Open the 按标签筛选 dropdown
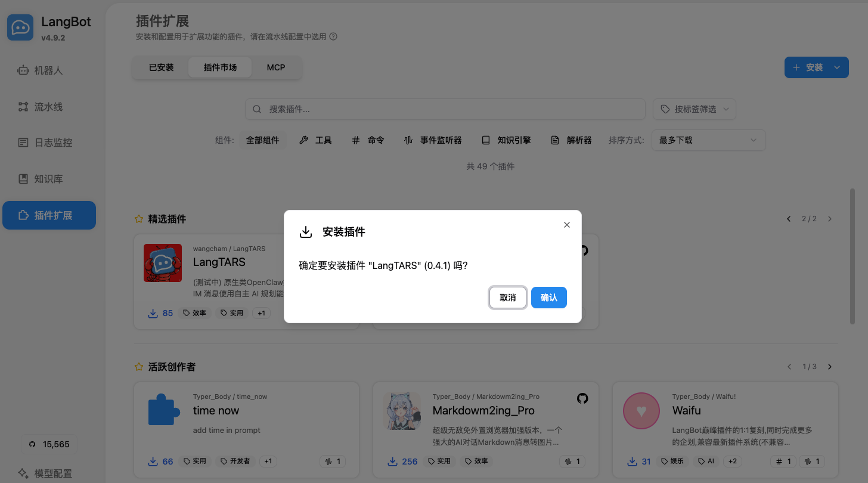The image size is (868, 483). coord(694,109)
